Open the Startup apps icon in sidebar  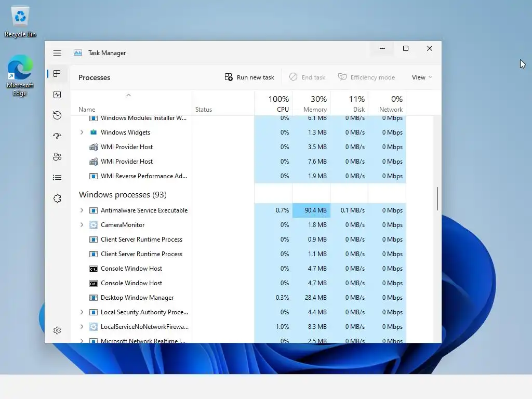coord(57,136)
